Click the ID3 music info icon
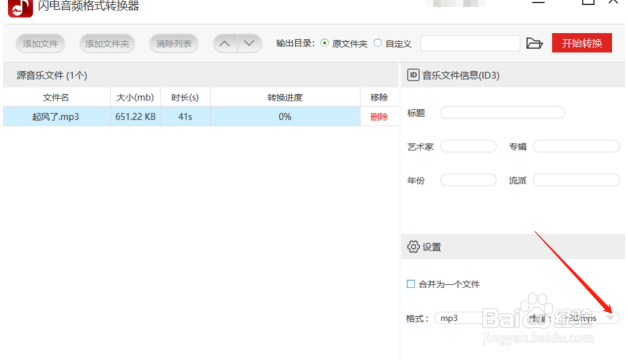Screen dimensions: 628x360 point(413,75)
